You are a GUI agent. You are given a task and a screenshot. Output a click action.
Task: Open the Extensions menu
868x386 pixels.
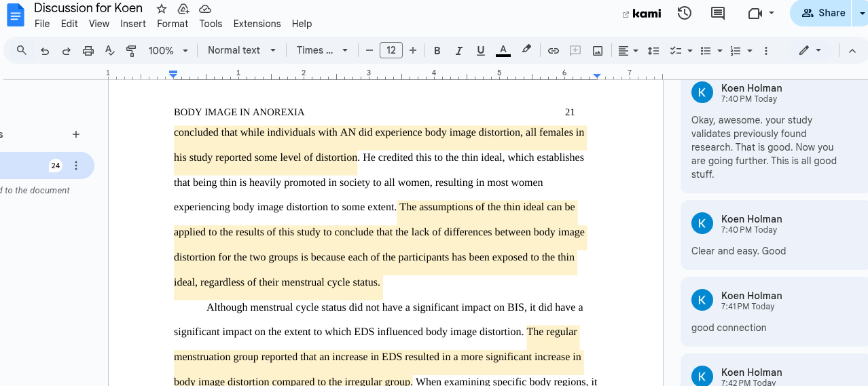(257, 24)
